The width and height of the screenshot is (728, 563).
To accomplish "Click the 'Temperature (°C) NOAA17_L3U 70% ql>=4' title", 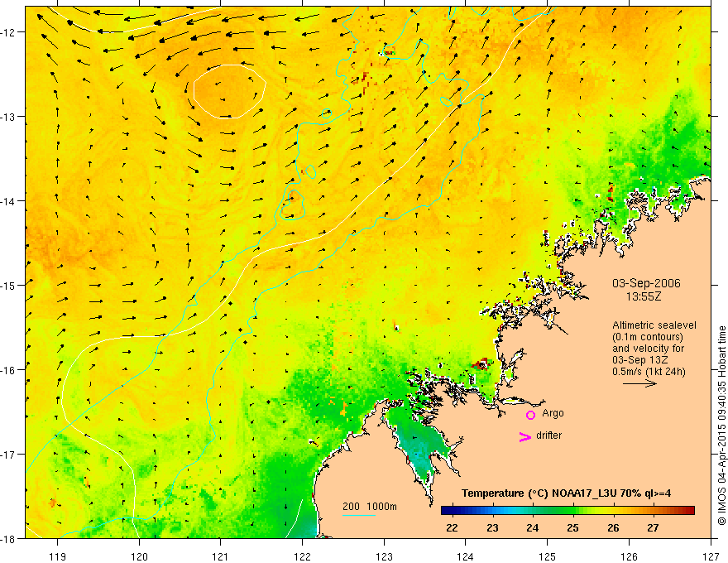I will coord(566,493).
